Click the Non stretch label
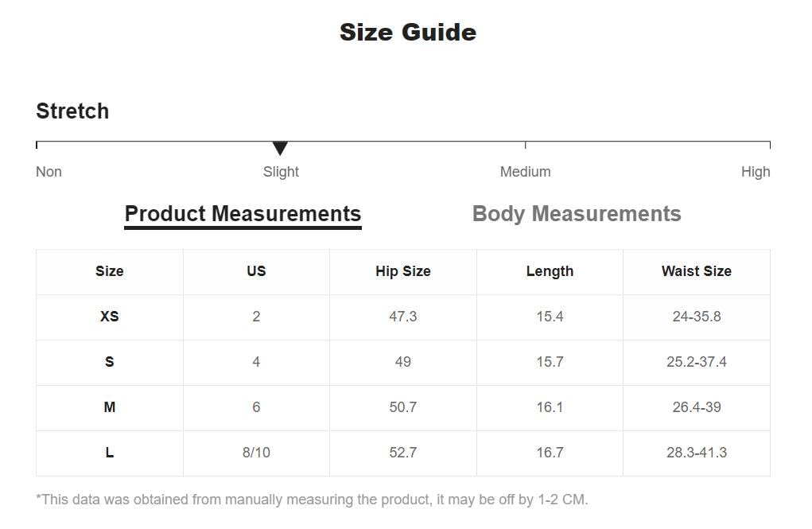Viewport: 812px width, 529px height. pyautogui.click(x=49, y=172)
